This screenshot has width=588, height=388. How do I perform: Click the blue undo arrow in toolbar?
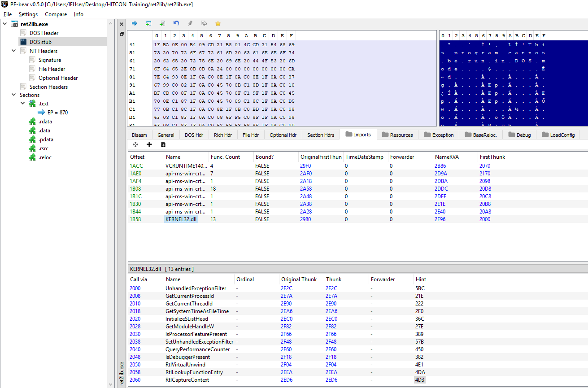pyautogui.click(x=176, y=23)
